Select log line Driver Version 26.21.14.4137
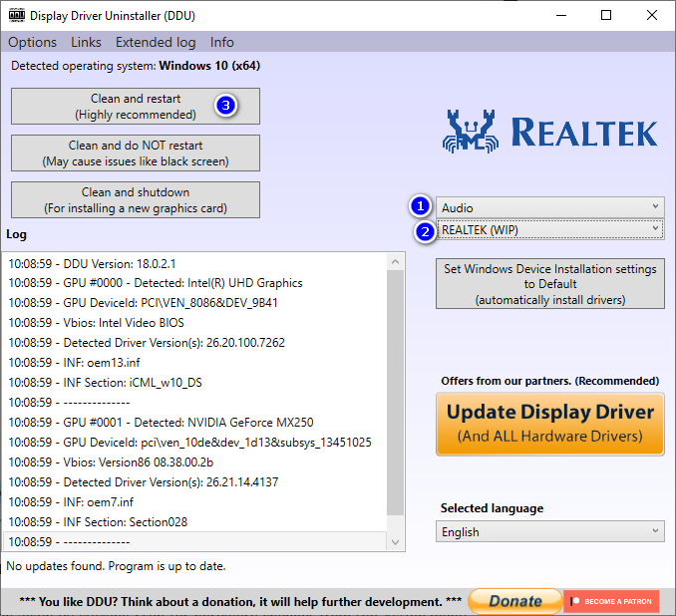 tap(194, 482)
